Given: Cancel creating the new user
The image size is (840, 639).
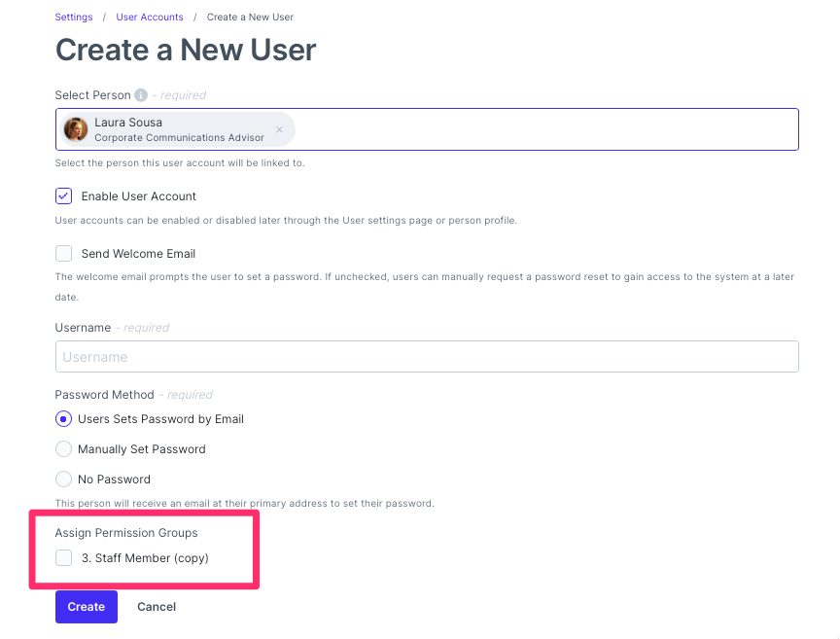Looking at the screenshot, I should pyautogui.click(x=157, y=606).
